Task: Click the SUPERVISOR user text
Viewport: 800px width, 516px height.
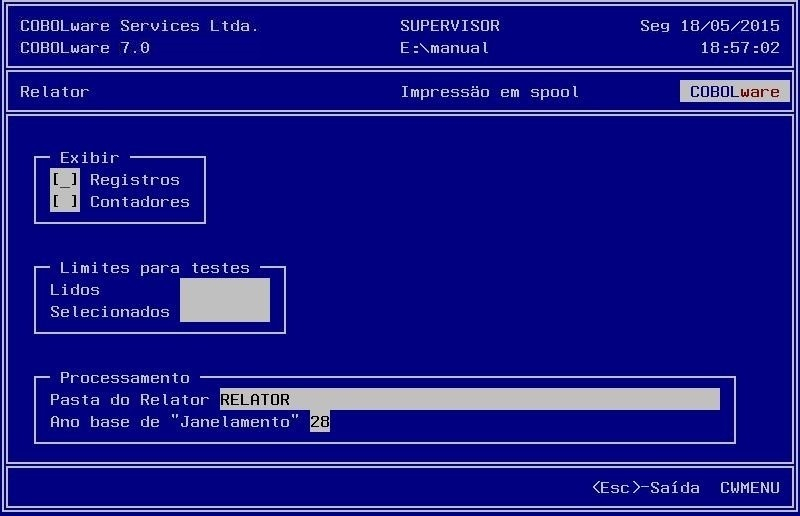Action: click(450, 26)
